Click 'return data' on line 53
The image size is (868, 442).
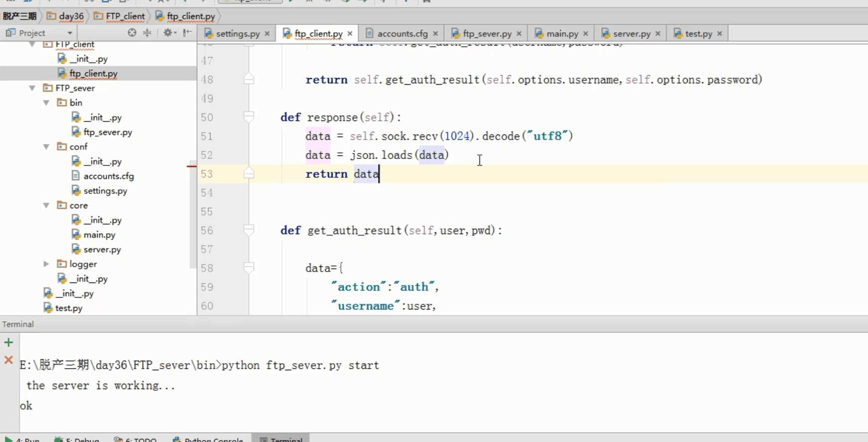(x=342, y=174)
